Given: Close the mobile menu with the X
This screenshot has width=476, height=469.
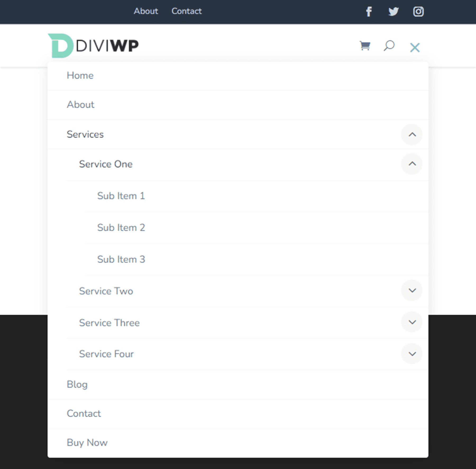Looking at the screenshot, I should pos(415,47).
